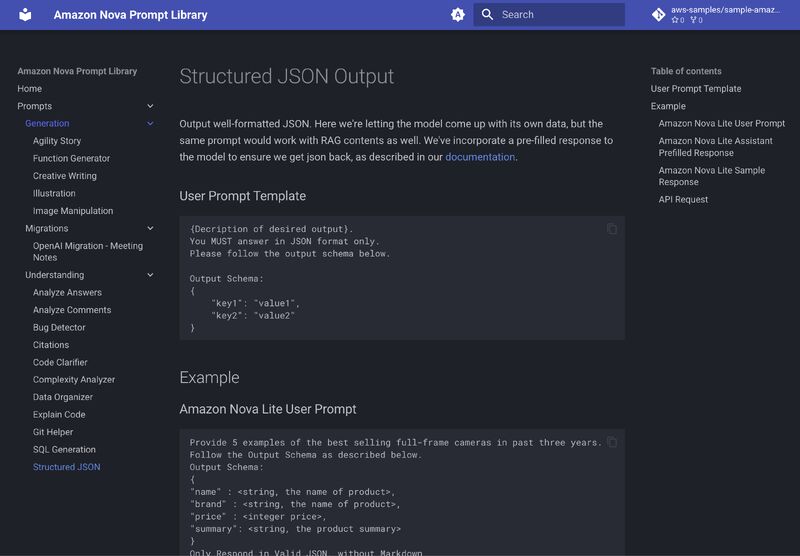Click the Migrations sidebar label

pos(46,229)
